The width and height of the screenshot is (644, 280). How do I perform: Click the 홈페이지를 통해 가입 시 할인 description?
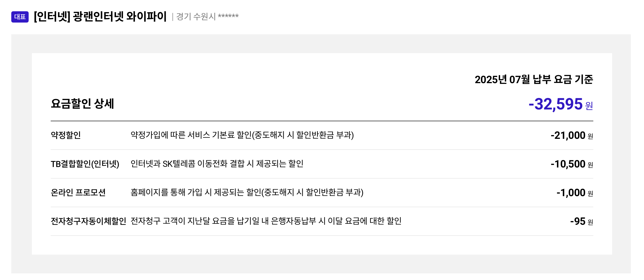point(247,192)
